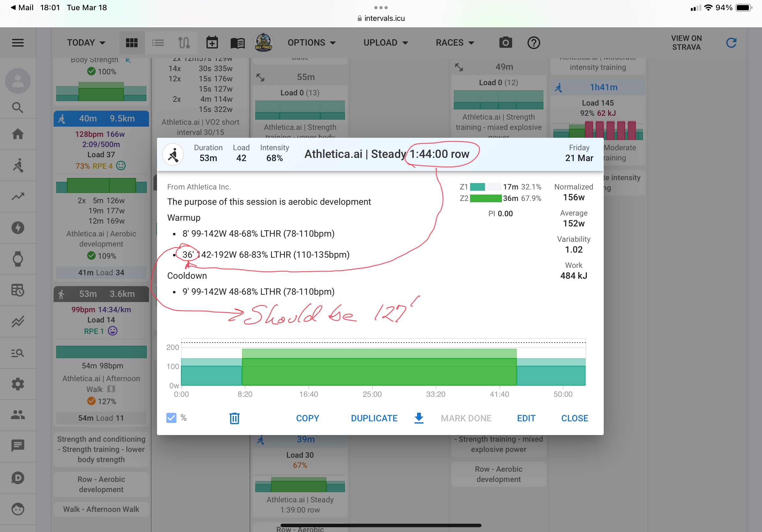Open the chat messages icon in the sidebar
This screenshot has width=762, height=532.
18,446
